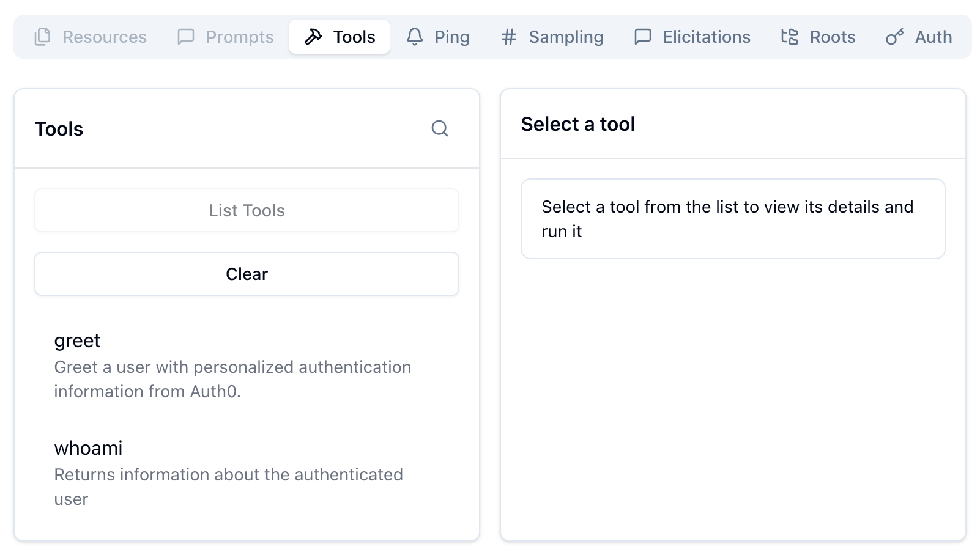The width and height of the screenshot is (980, 555).
Task: Click the Tools panel heading
Action: [59, 129]
